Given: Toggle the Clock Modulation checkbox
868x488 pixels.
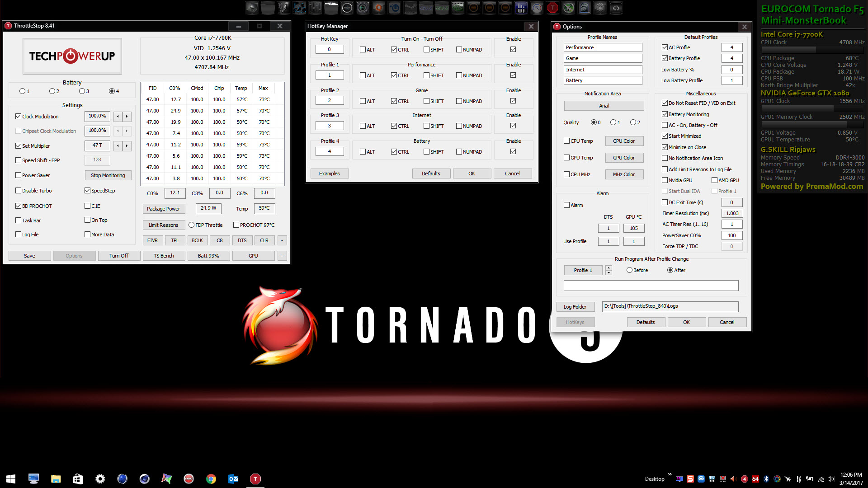Looking at the screenshot, I should pos(18,117).
